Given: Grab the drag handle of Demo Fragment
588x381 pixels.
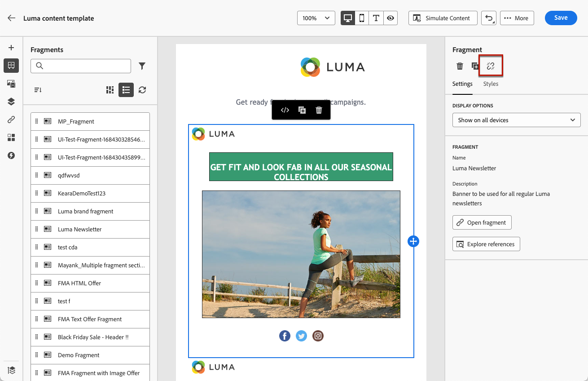Looking at the screenshot, I should (37, 355).
